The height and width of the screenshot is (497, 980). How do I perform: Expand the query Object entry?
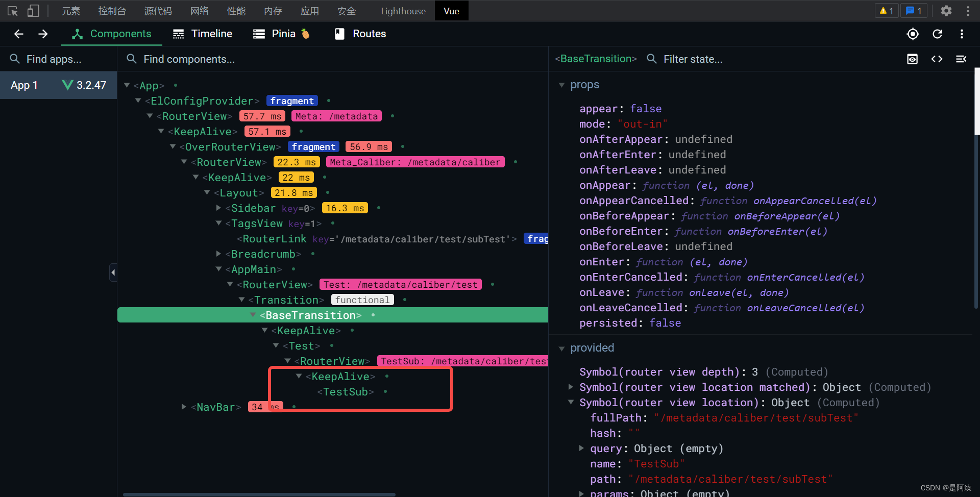pos(581,448)
